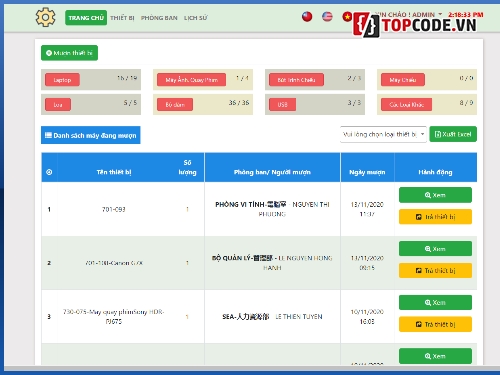This screenshot has height=375, width=500.
Task: Click the header icon in first column
Action: [x=49, y=172]
